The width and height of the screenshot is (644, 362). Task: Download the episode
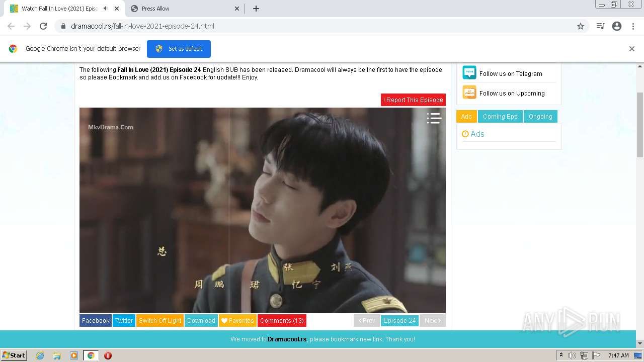click(x=201, y=320)
